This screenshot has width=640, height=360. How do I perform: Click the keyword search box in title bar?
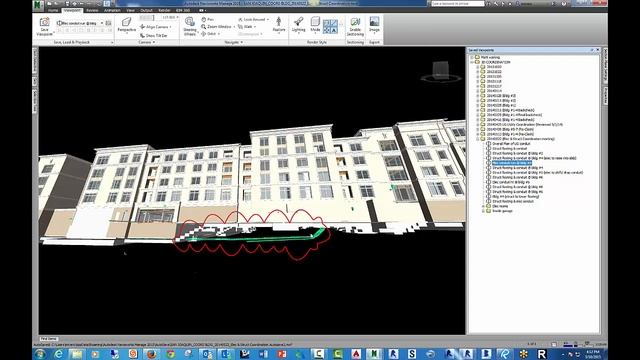point(458,4)
